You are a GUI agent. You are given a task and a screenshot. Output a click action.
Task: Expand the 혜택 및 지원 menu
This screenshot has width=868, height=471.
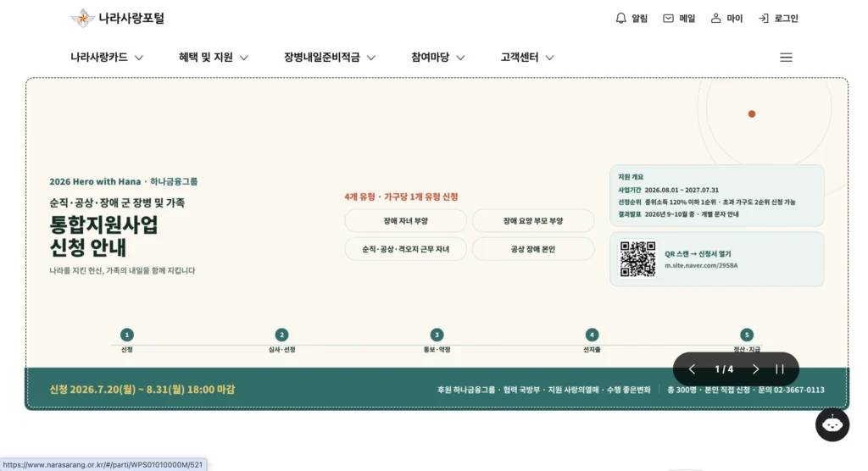coord(213,58)
